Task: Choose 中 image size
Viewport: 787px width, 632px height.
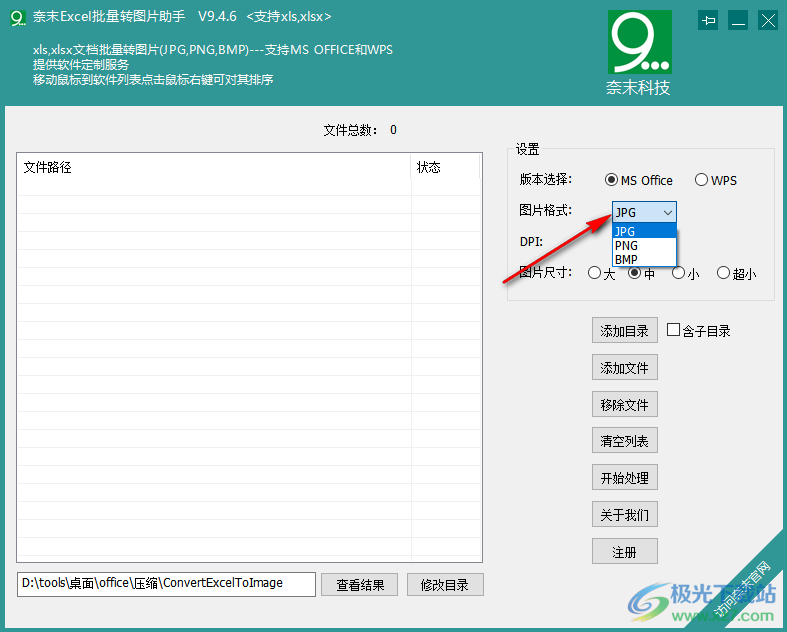Action: (x=641, y=273)
